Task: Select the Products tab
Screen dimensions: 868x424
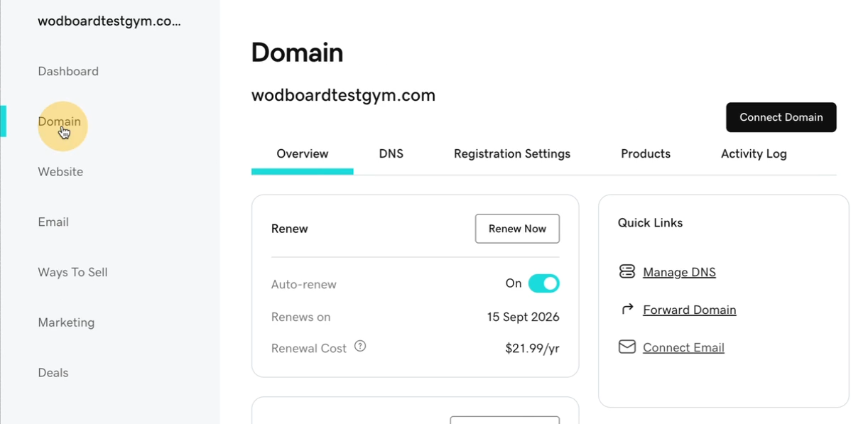Action: (x=646, y=153)
